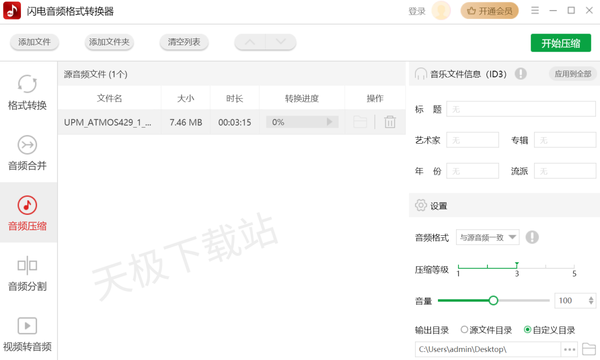Open the hamburger main menu icon
Image resolution: width=600 pixels, height=360 pixels.
pyautogui.click(x=535, y=10)
